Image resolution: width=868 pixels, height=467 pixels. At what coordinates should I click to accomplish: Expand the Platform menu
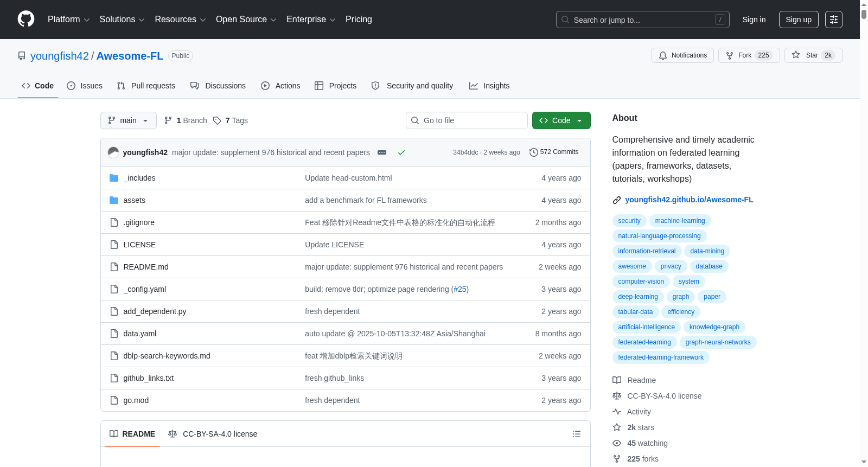pyautogui.click(x=68, y=20)
